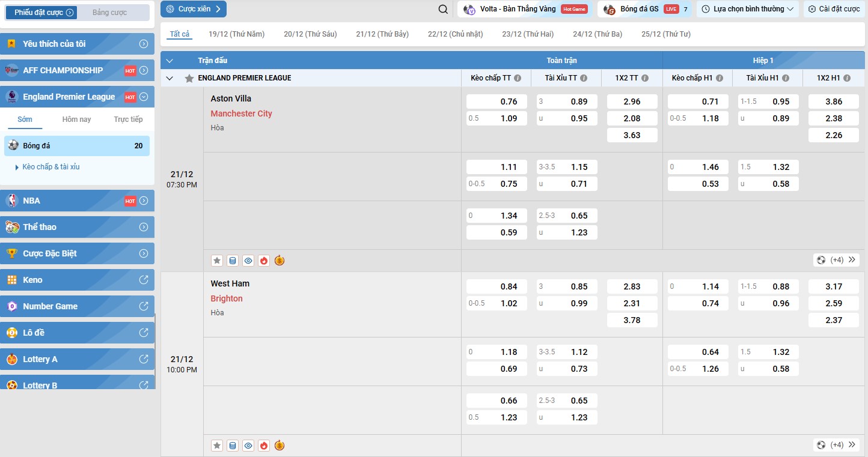This screenshot has width=868, height=457.
Task: Collapse England Premier League sidebar section
Action: click(144, 97)
